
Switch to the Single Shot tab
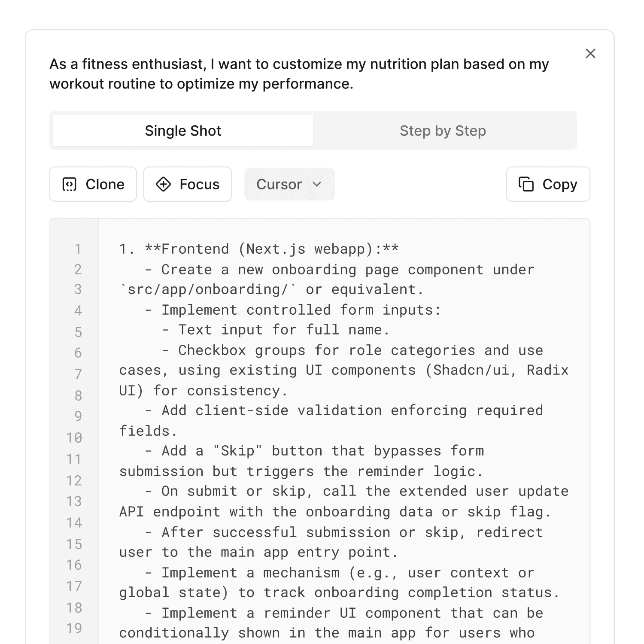coord(183,131)
